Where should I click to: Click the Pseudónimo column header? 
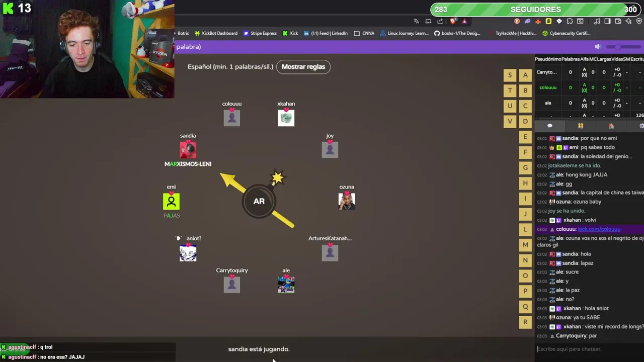click(547, 59)
